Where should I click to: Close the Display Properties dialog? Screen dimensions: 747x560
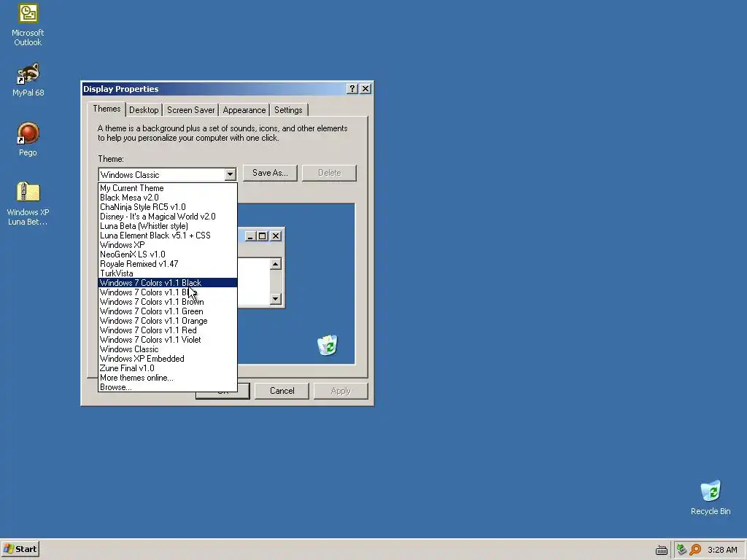pos(365,88)
